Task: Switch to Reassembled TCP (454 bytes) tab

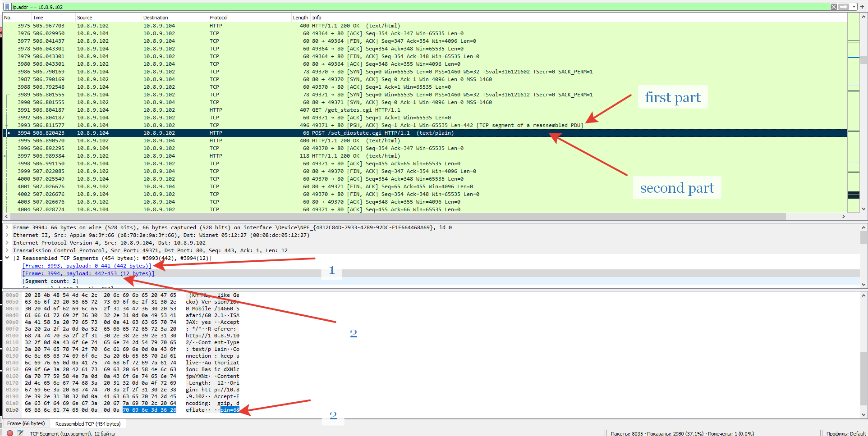Action: (x=88, y=424)
